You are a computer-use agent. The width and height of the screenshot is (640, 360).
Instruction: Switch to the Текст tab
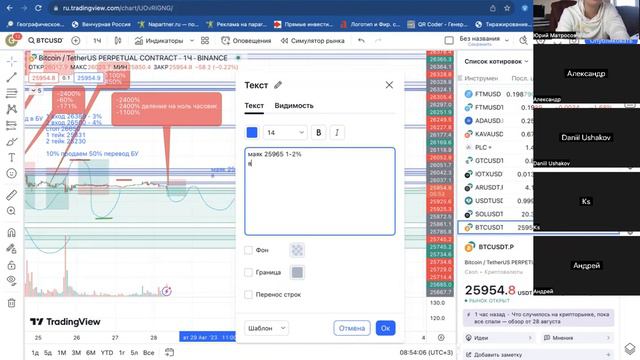click(254, 106)
